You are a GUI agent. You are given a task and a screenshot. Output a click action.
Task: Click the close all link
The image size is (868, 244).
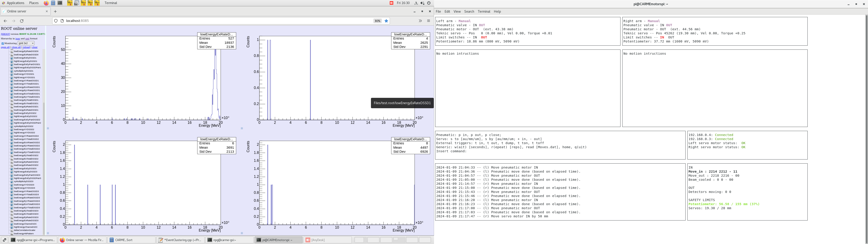click(x=16, y=47)
